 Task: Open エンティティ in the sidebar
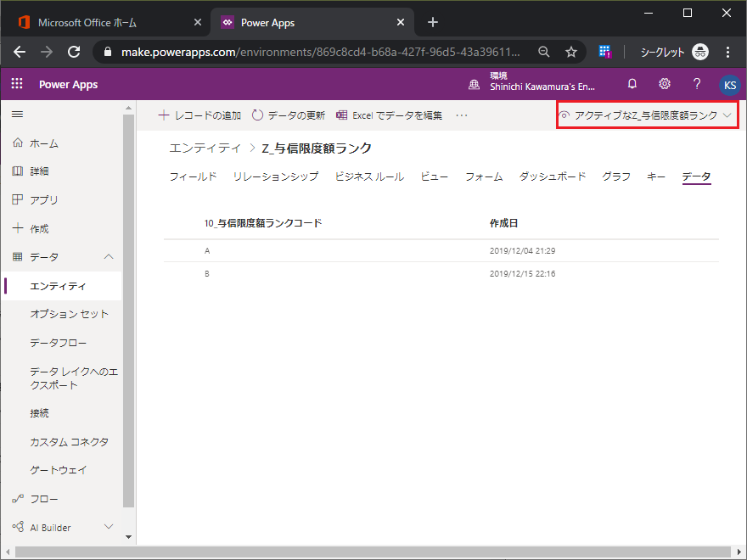click(x=62, y=286)
